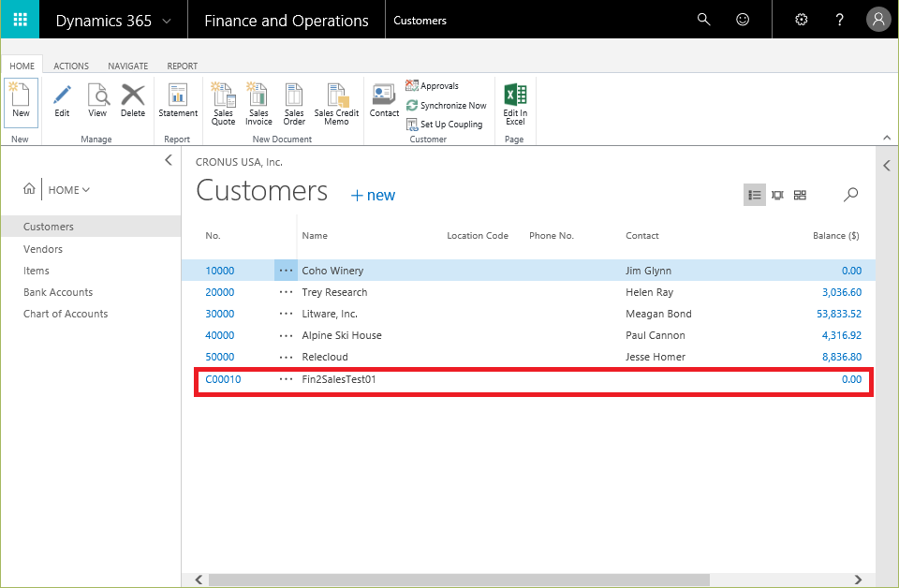Search the customers list with magnifier
This screenshot has width=899, height=588.
[x=851, y=195]
